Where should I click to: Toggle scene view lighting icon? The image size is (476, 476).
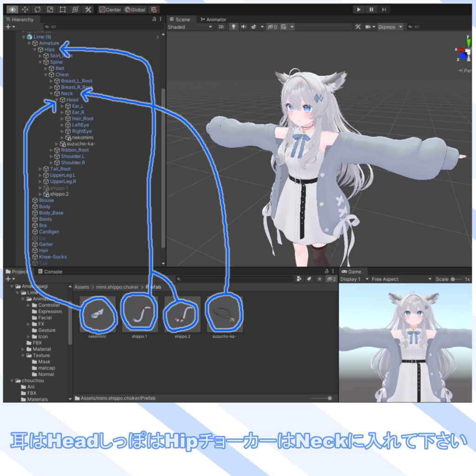click(x=234, y=26)
